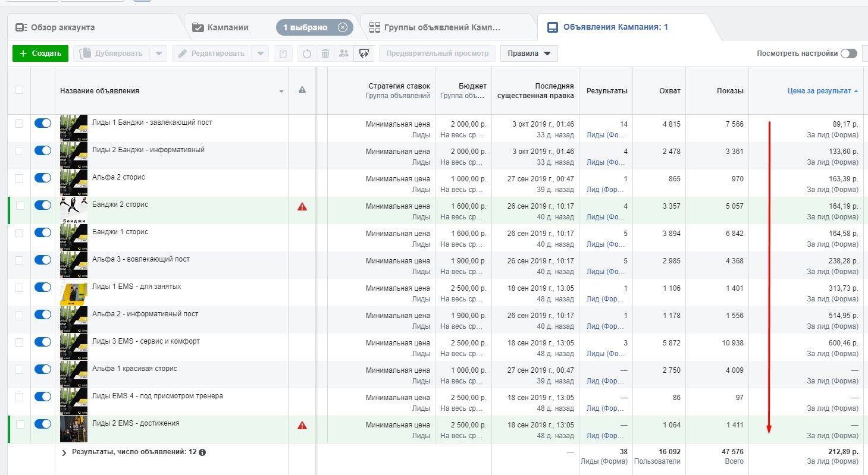This screenshot has height=475, width=868.
Task: Click thumbnail of Банджи 2 сторис ad
Action: tap(74, 210)
